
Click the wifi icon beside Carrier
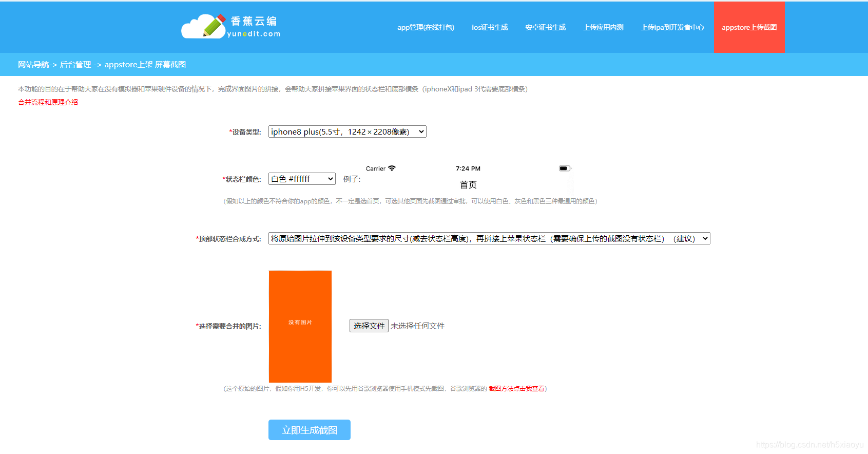(x=392, y=168)
